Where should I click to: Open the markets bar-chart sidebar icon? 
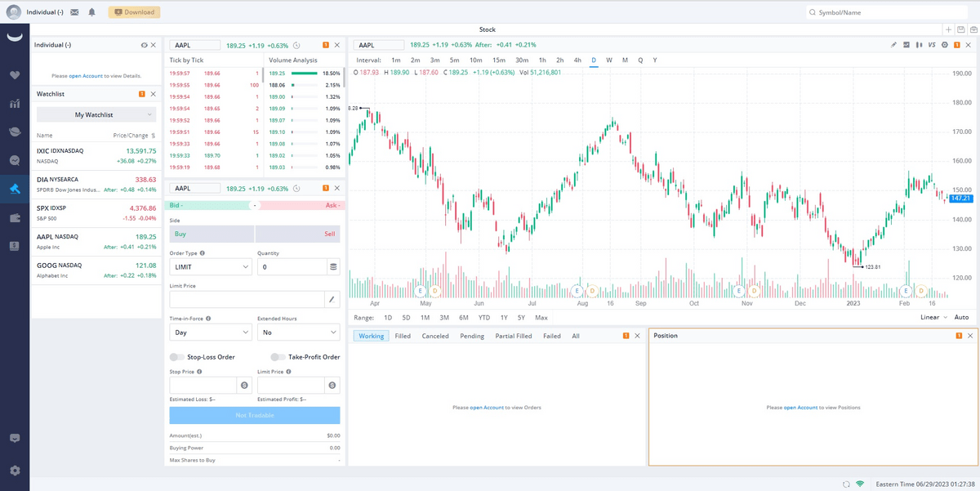pyautogui.click(x=15, y=104)
